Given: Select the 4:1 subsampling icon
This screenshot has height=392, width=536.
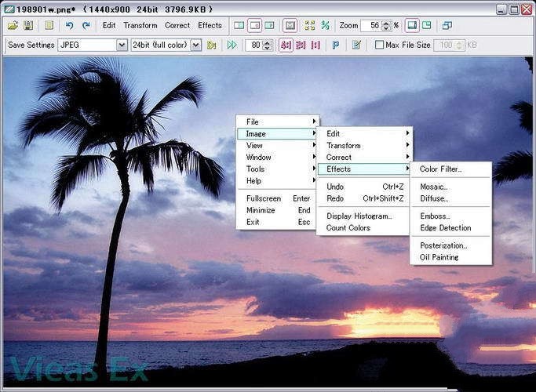Looking at the screenshot, I should point(286,45).
